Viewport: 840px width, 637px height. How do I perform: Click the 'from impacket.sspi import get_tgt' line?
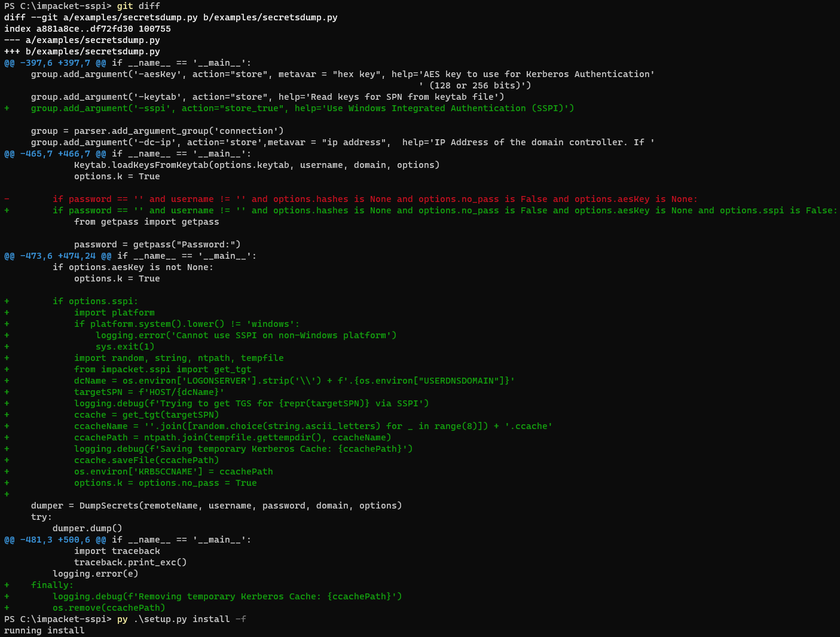(x=161, y=369)
